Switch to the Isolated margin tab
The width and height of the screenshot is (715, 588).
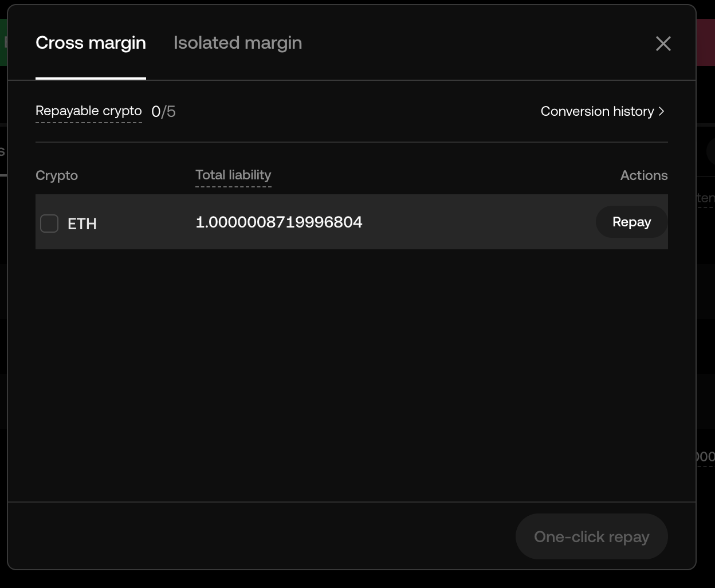coord(237,42)
